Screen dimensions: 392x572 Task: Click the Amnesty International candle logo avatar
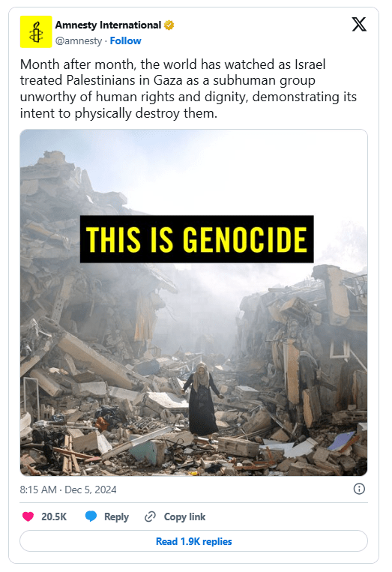(36, 31)
